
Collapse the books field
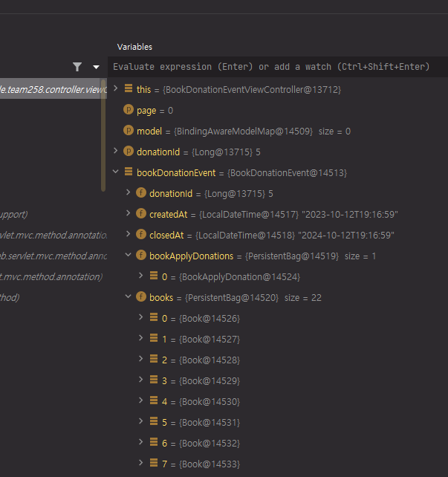point(128,296)
